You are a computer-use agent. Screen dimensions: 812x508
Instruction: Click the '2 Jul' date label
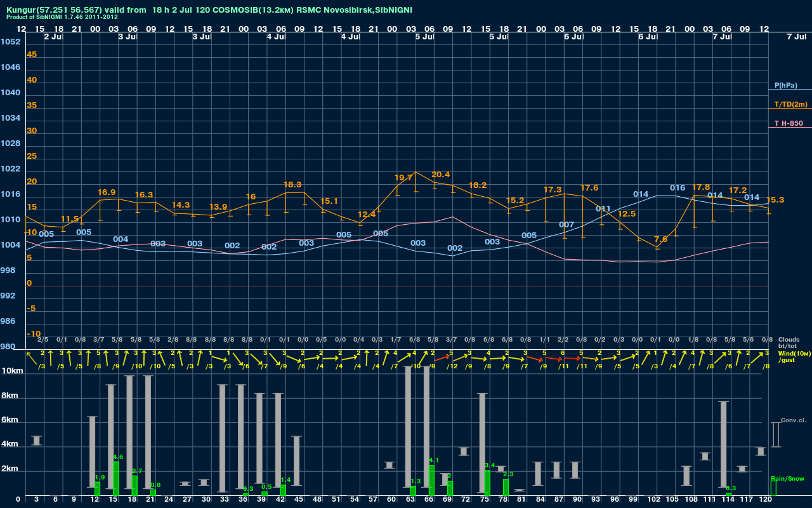(x=53, y=37)
